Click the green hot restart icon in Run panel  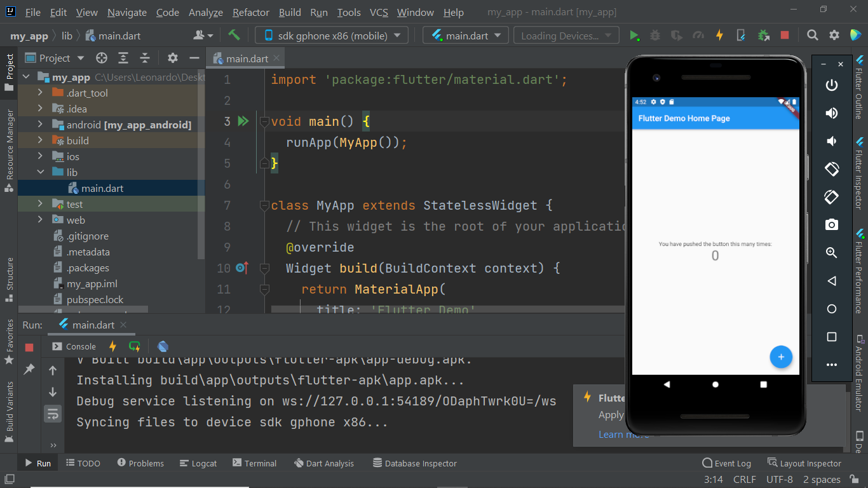point(135,346)
